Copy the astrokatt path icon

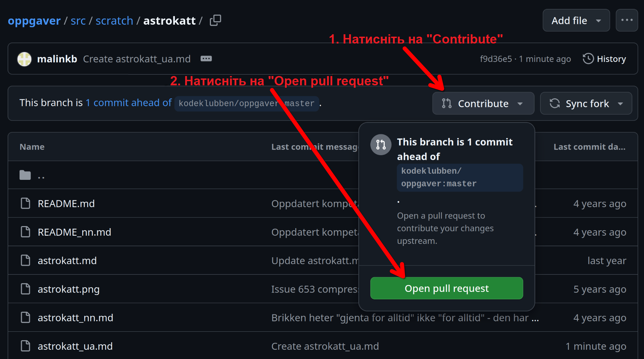(x=215, y=21)
